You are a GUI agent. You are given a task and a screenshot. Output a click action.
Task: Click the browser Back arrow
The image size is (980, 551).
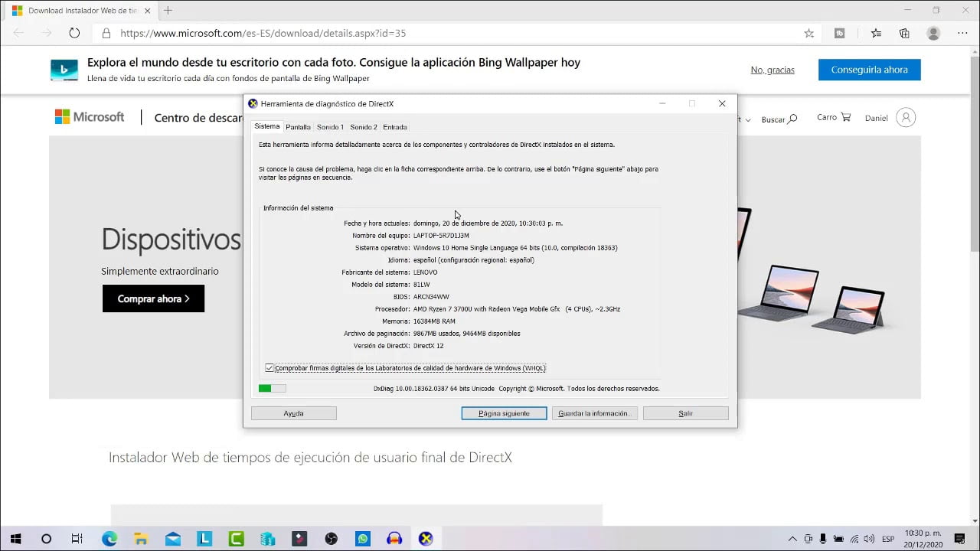pyautogui.click(x=18, y=33)
